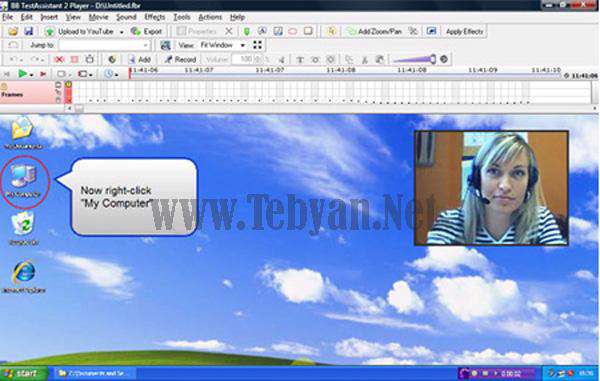
Task: Click the go-back icon left of Jump to
Action: pyautogui.click(x=13, y=45)
